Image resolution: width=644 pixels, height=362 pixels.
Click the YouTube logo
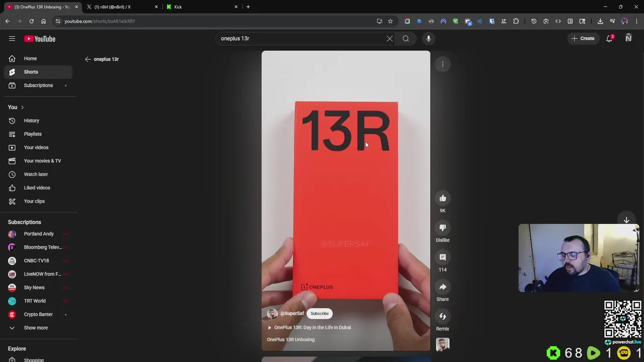[x=40, y=39]
